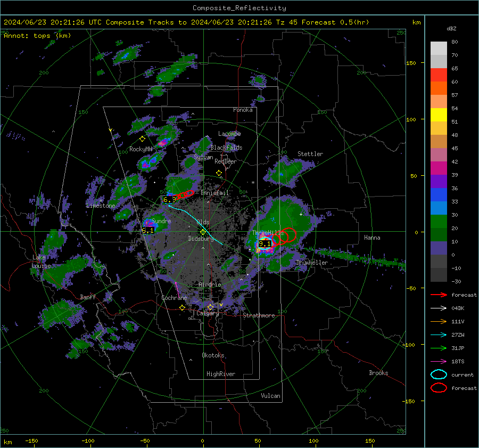Click the 6.9 storm top label west of Innisfail
This screenshot has width=479, height=448.
[x=170, y=200]
